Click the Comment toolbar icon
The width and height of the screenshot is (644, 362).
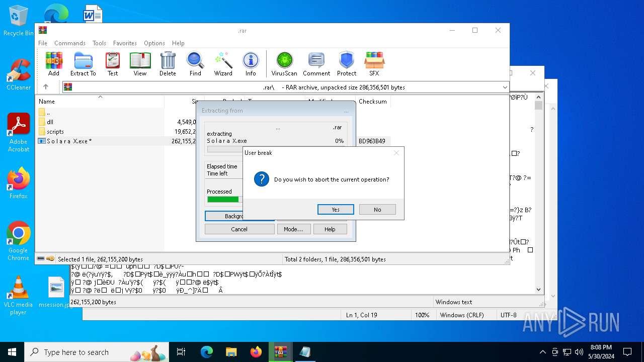(x=316, y=64)
